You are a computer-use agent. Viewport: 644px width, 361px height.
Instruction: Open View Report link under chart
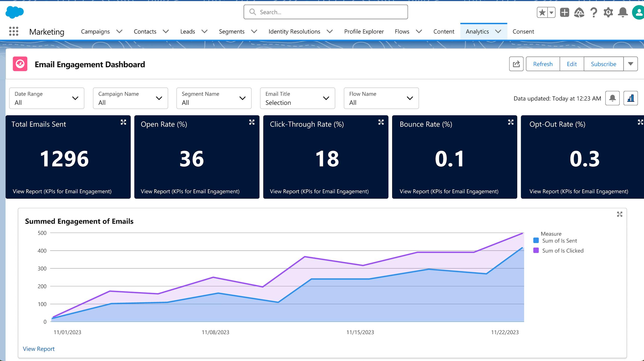tap(39, 349)
